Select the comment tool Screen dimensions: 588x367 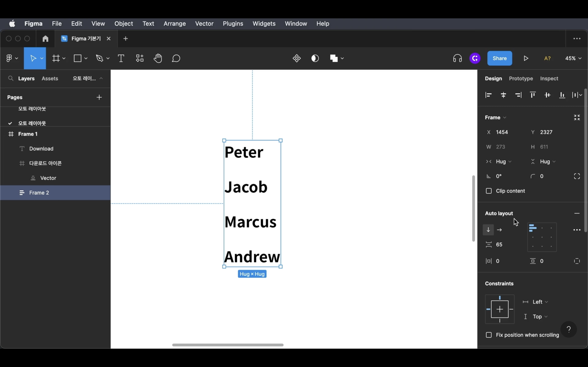[176, 59]
